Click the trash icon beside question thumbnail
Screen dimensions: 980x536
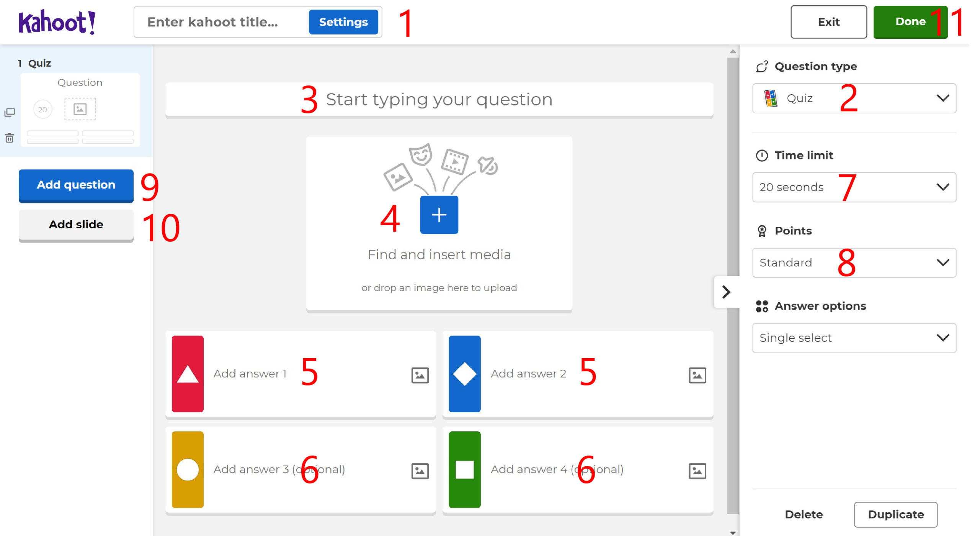point(10,138)
